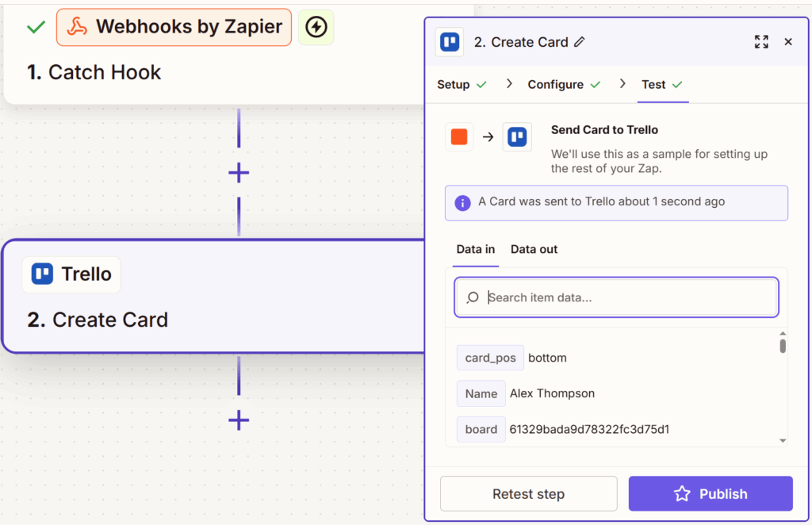This screenshot has width=812, height=525.
Task: Click the Retest step button
Action: click(x=528, y=493)
